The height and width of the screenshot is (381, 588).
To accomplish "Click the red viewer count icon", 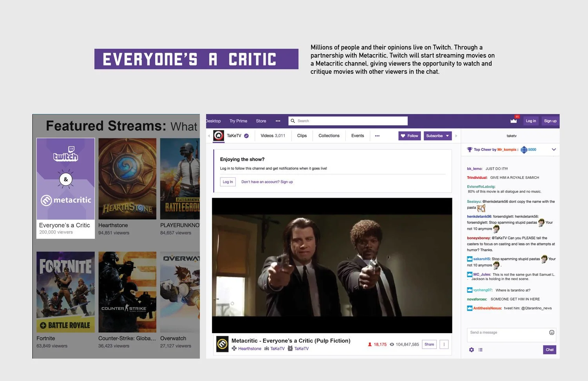I will (370, 344).
